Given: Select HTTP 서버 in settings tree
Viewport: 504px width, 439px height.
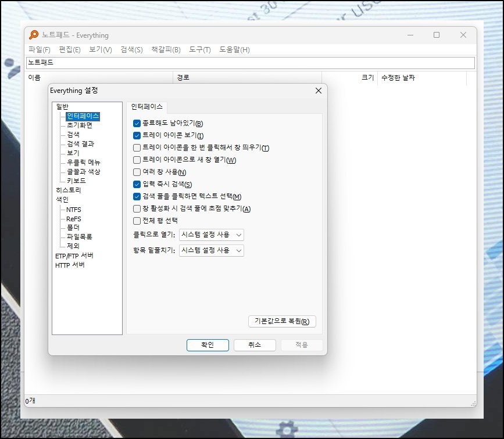Looking at the screenshot, I should pyautogui.click(x=70, y=265).
